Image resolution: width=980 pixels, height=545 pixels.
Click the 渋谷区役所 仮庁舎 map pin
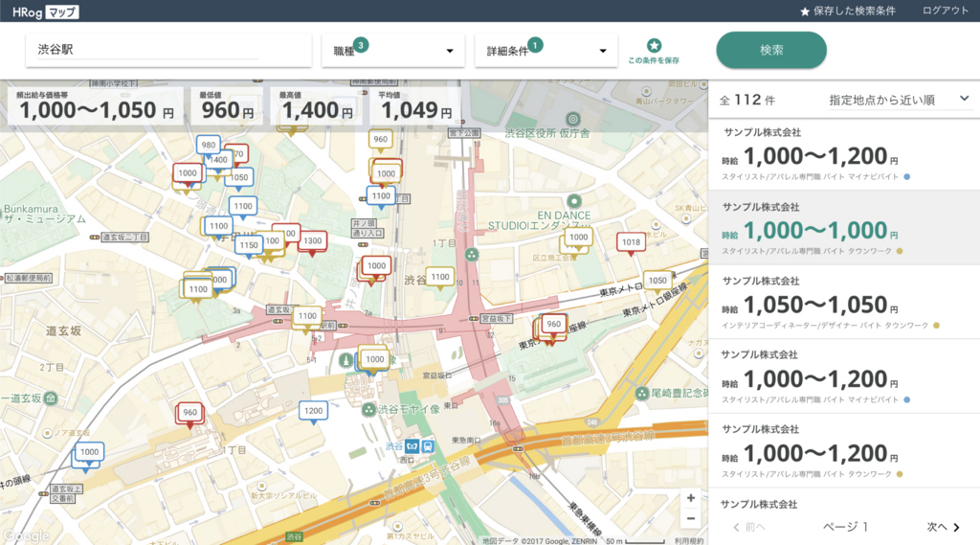point(572,119)
